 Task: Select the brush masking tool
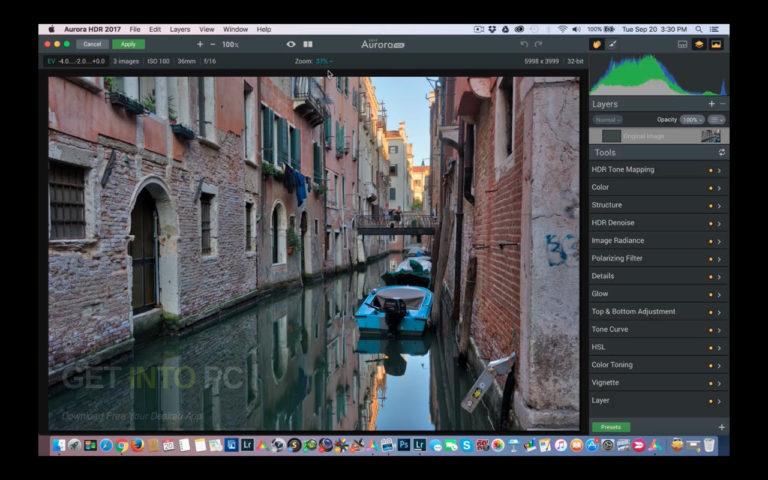(x=612, y=44)
